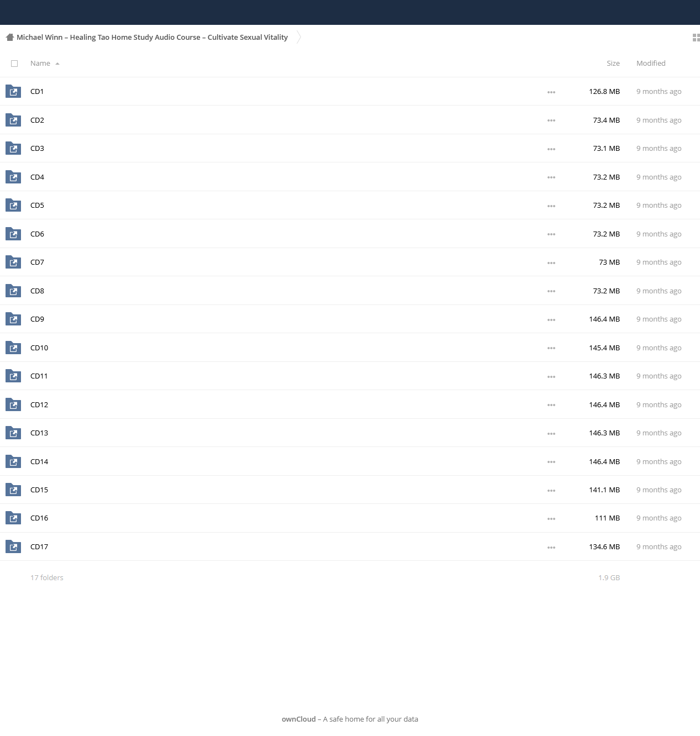This screenshot has width=700, height=736.
Task: Click the CD7 shared folder icon
Action: click(13, 262)
